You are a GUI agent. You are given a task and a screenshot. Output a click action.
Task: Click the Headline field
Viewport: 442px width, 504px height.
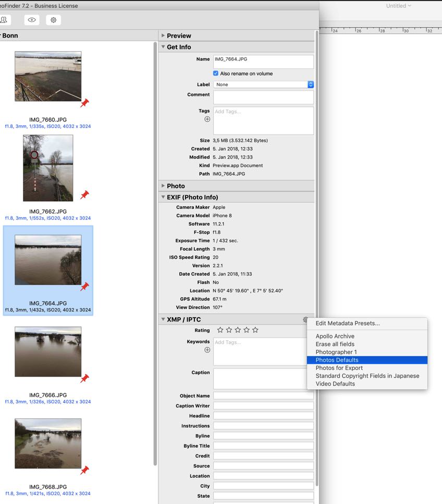(263, 416)
